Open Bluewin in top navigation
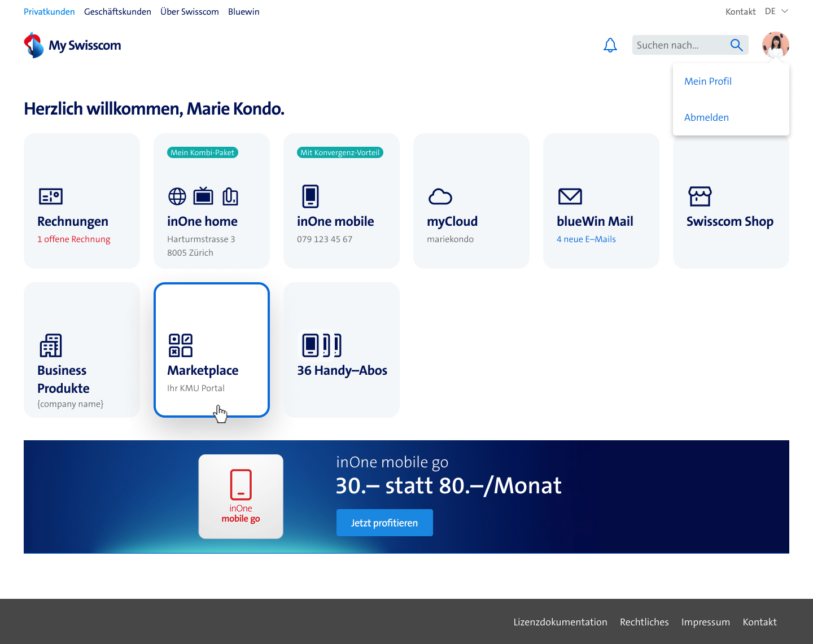This screenshot has height=644, width=813. [244, 11]
